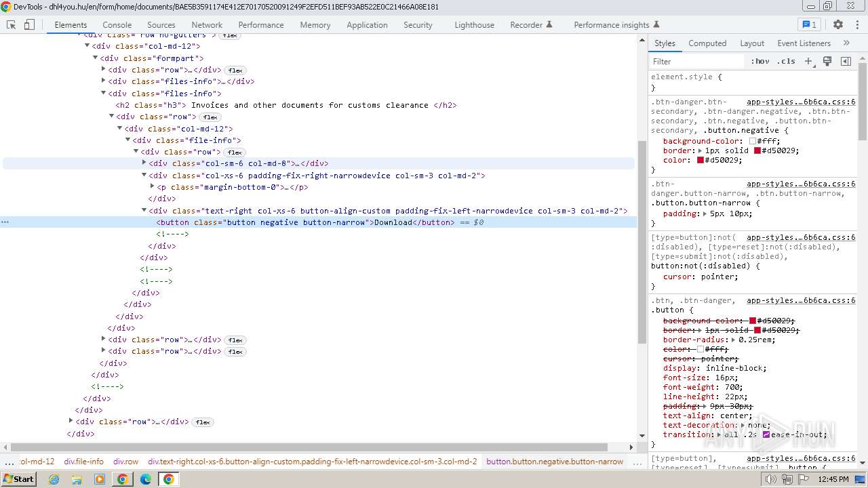Viewport: 868px width, 488px height.
Task: Expand the collapsed first files-info div node
Action: pyautogui.click(x=104, y=81)
